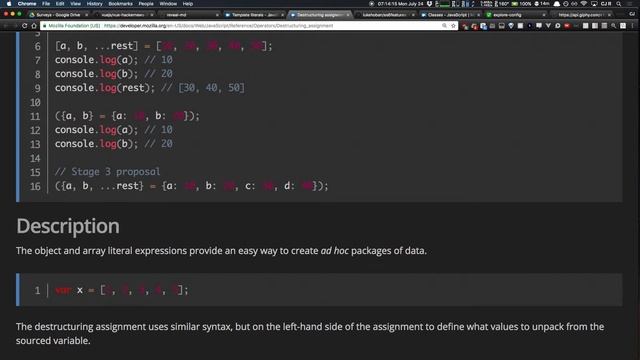Click the browser back arrow

pyautogui.click(x=6, y=26)
